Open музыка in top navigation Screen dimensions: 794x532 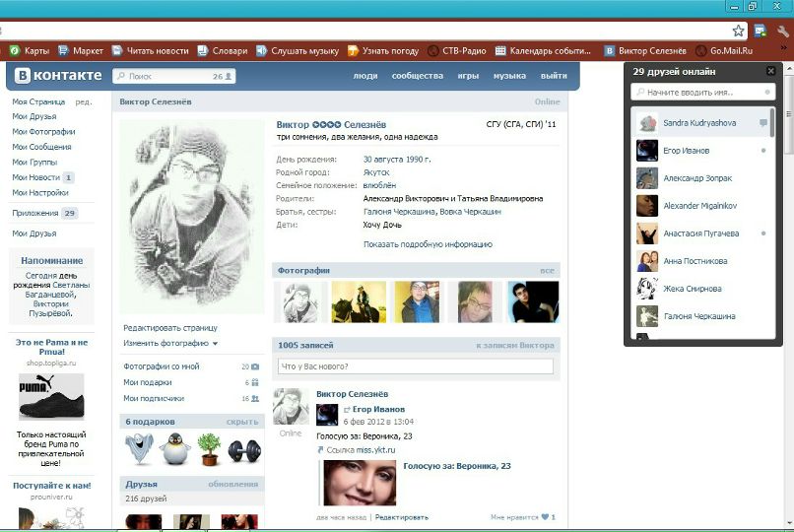pos(509,76)
